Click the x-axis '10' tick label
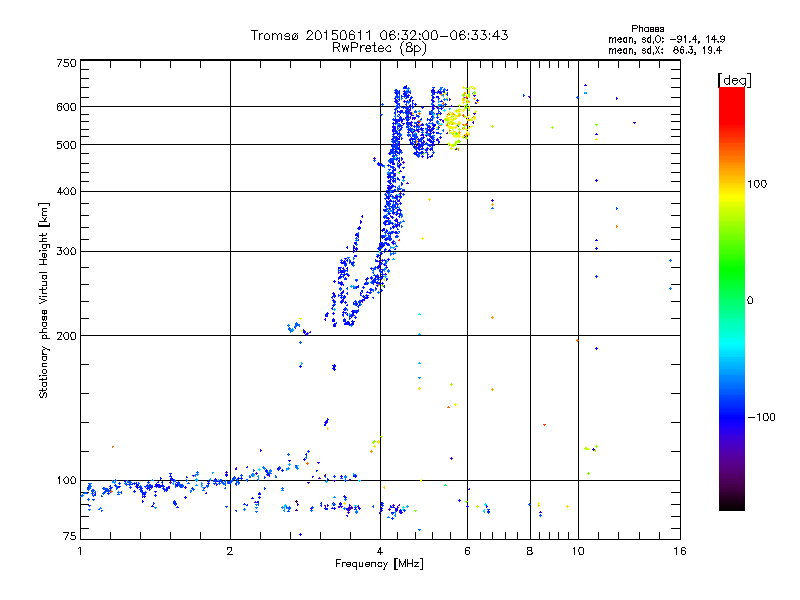Image resolution: width=800 pixels, height=600 pixels. click(x=578, y=551)
